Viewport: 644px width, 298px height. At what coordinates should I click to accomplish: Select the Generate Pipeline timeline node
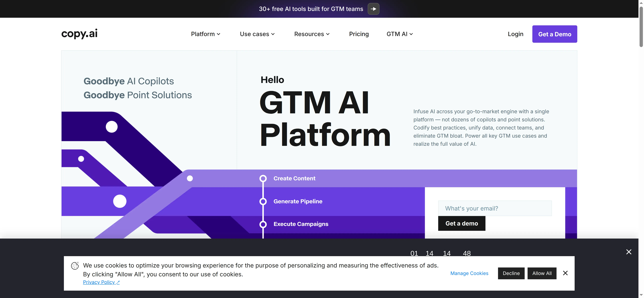263,201
